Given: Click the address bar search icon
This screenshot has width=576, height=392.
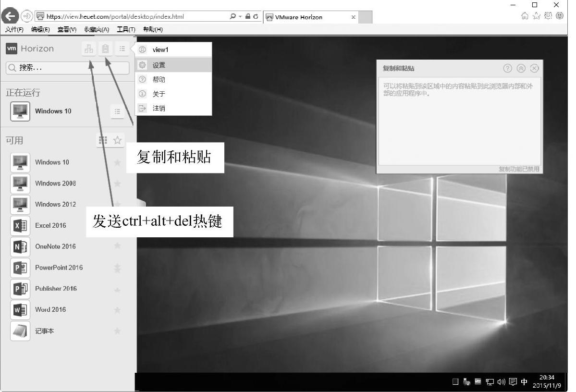Looking at the screenshot, I should tap(233, 16).
